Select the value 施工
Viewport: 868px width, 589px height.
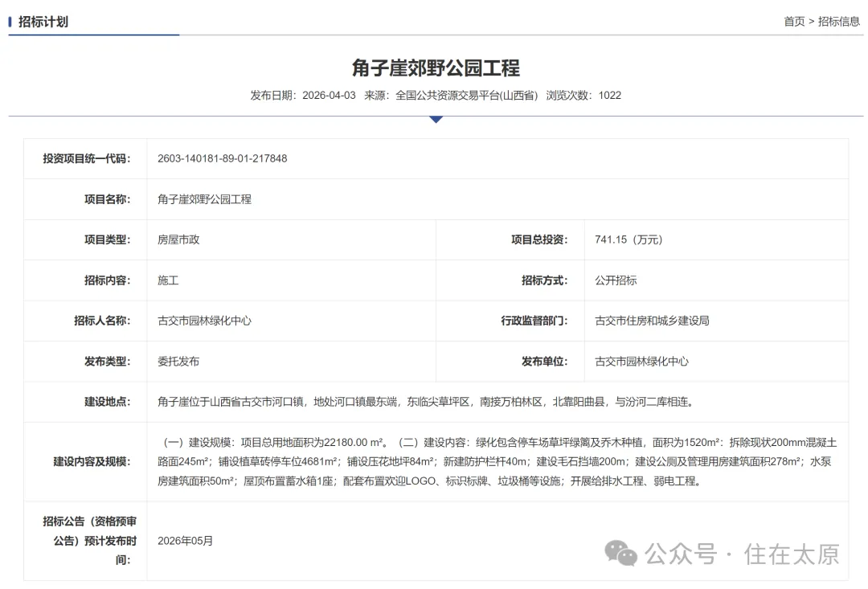point(168,280)
